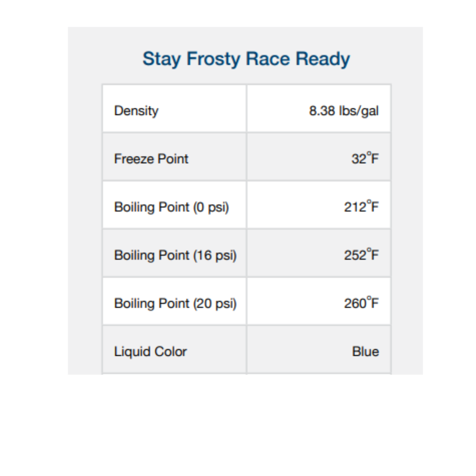Click the Blue liquid color value
The width and height of the screenshot is (476, 476).
coord(365,352)
